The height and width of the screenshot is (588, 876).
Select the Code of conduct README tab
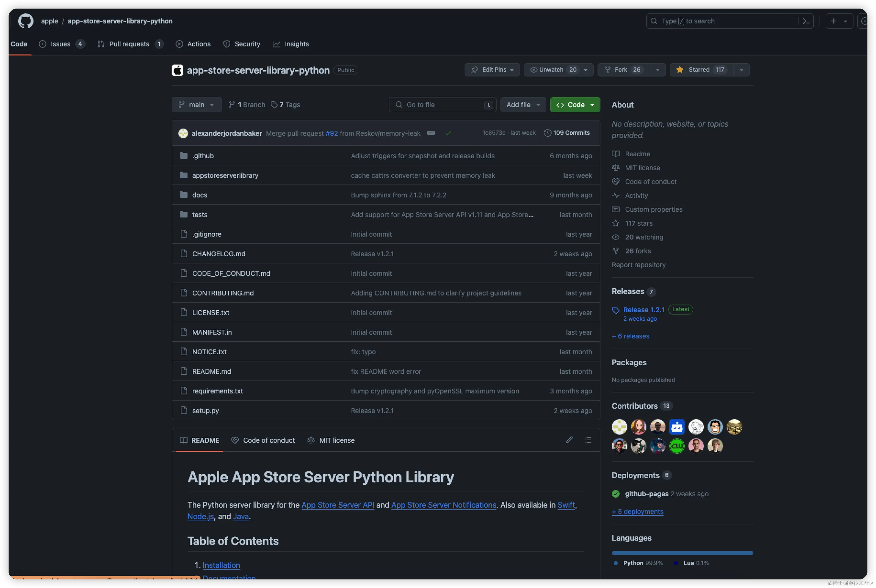tap(263, 440)
